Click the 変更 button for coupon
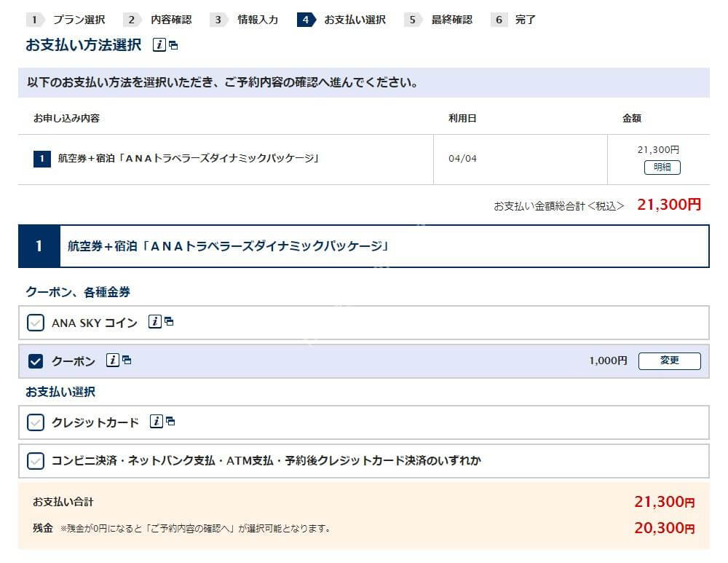Screen dimensions: 728x563 pyautogui.click(x=670, y=361)
